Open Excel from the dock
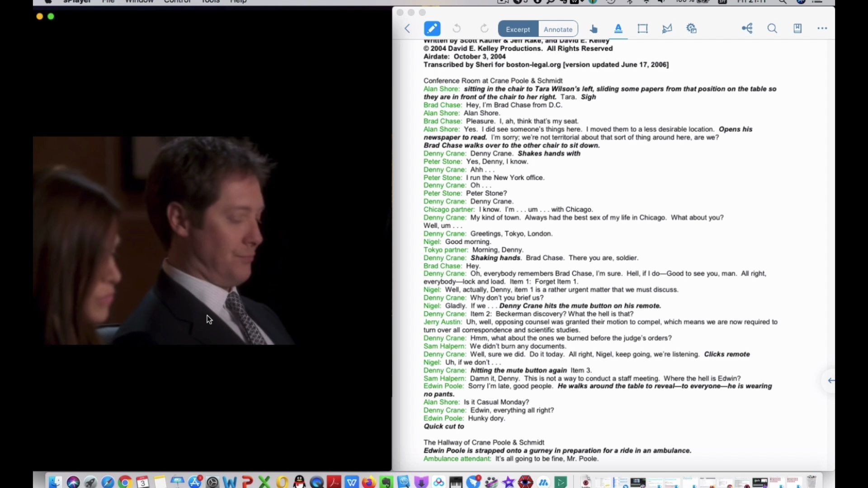The image size is (868, 488). point(264,482)
